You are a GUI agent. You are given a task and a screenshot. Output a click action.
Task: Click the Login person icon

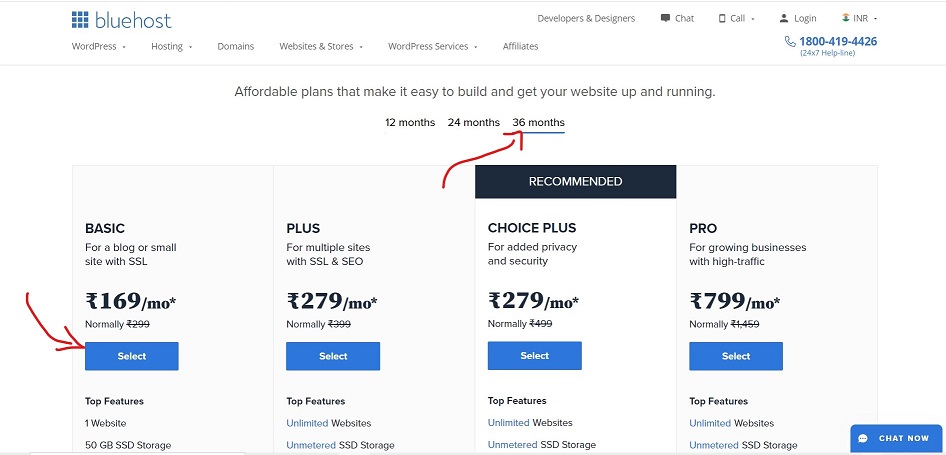pos(784,18)
